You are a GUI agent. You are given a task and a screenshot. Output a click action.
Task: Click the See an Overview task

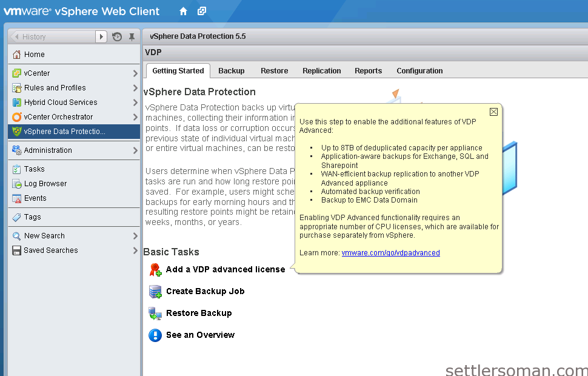coord(200,335)
